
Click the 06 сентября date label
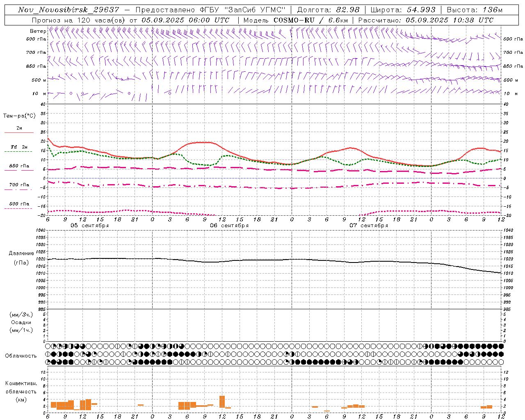coord(229,226)
